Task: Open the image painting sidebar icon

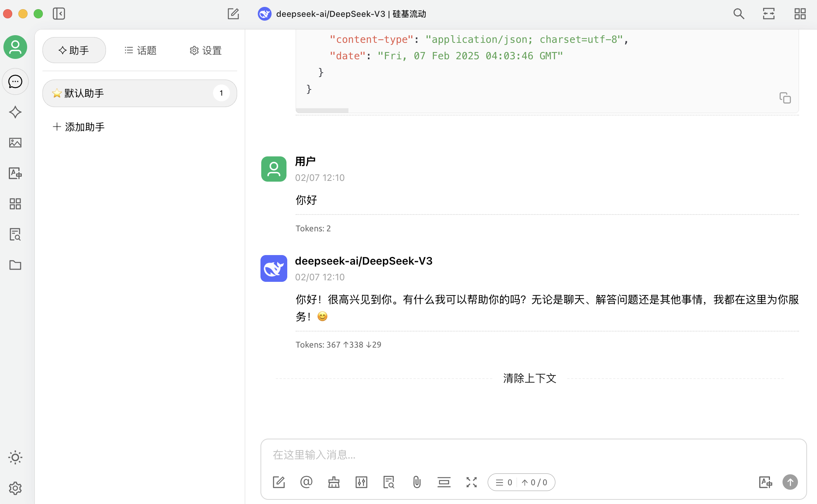Action: click(15, 143)
